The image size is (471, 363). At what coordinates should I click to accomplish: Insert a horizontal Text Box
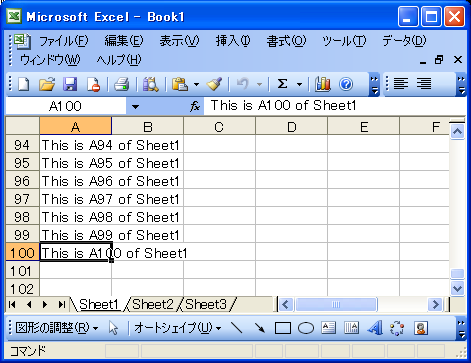(329, 328)
